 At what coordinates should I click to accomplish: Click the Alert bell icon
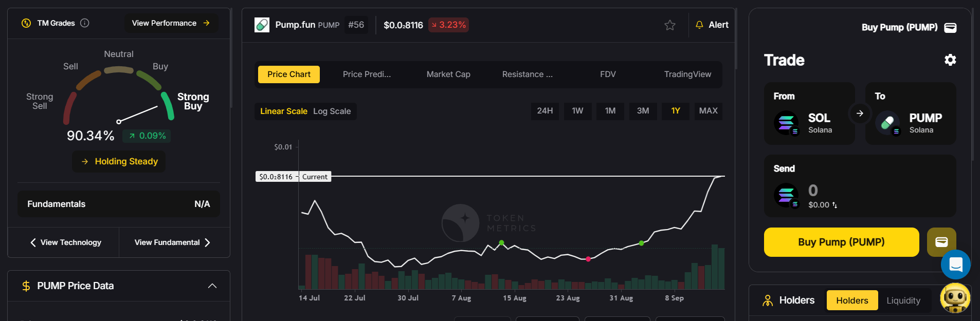699,25
